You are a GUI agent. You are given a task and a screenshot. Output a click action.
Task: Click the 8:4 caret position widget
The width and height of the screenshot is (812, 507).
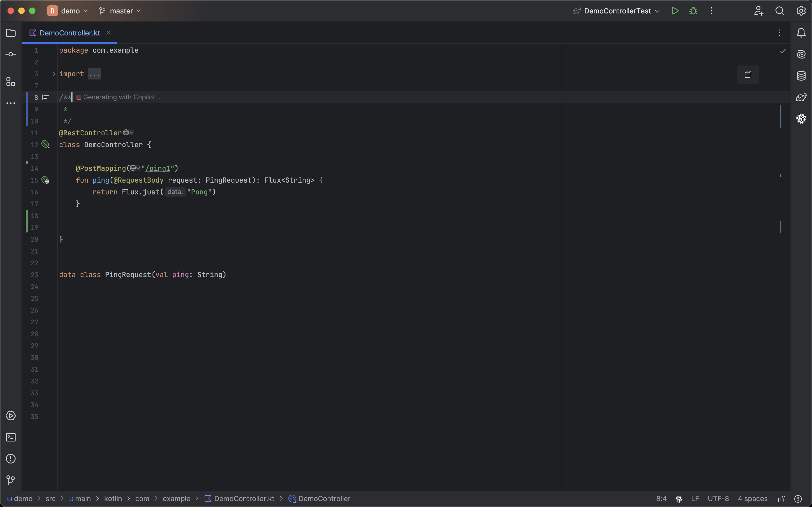pyautogui.click(x=661, y=499)
